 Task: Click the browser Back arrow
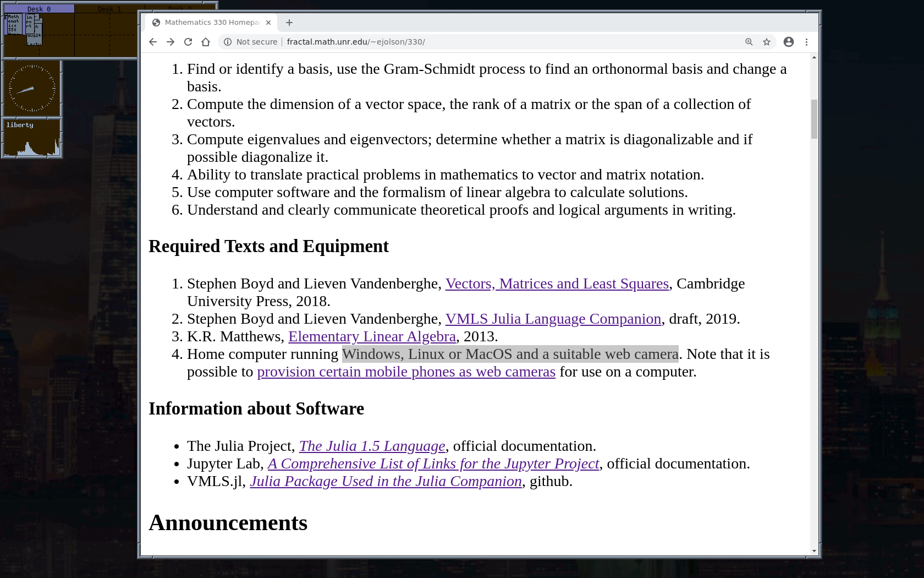pyautogui.click(x=153, y=42)
